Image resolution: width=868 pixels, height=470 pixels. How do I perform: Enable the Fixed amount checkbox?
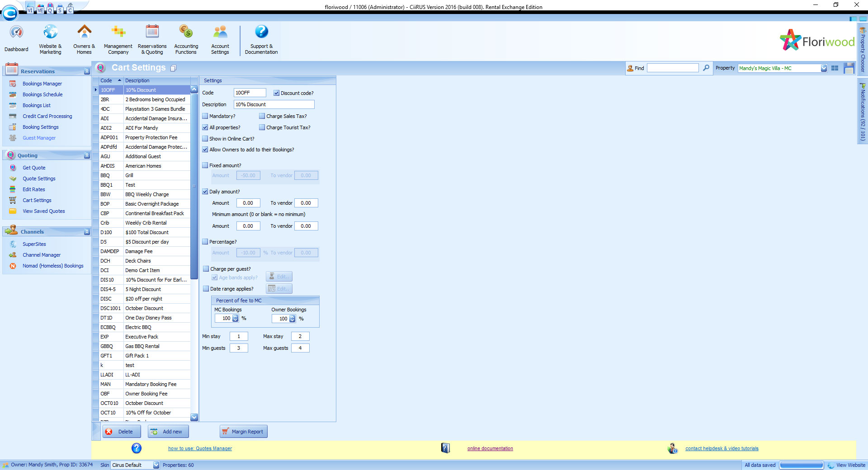pos(205,165)
